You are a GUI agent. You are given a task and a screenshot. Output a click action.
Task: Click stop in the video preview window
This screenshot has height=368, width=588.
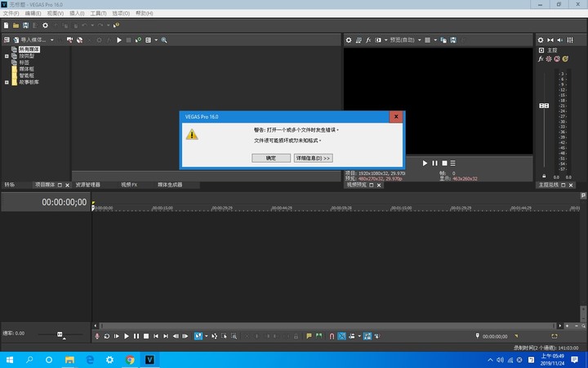click(444, 163)
